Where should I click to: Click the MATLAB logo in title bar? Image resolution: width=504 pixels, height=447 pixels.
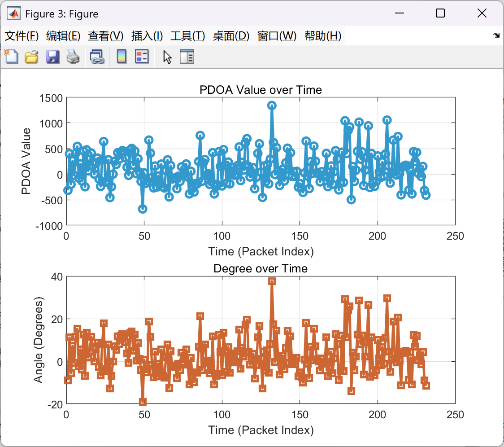click(13, 13)
